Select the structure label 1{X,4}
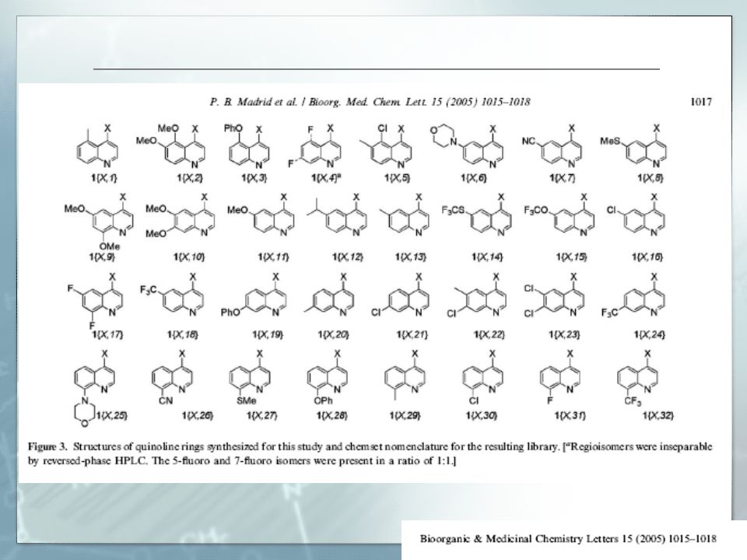The width and height of the screenshot is (747, 560). tap(326, 177)
